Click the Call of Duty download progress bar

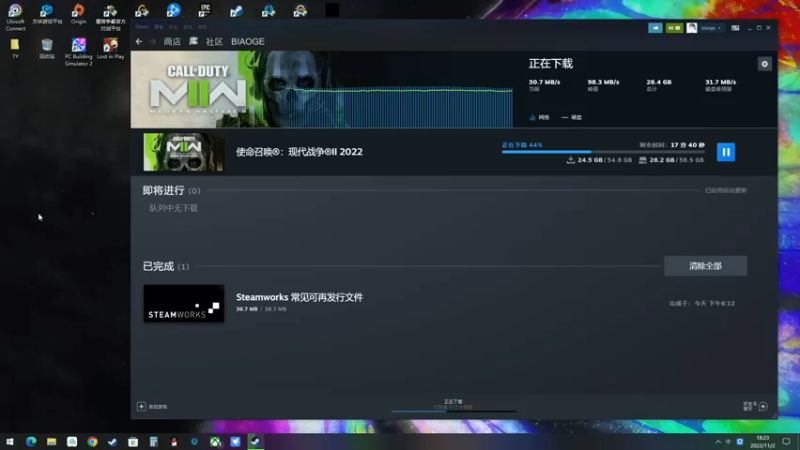coord(603,152)
